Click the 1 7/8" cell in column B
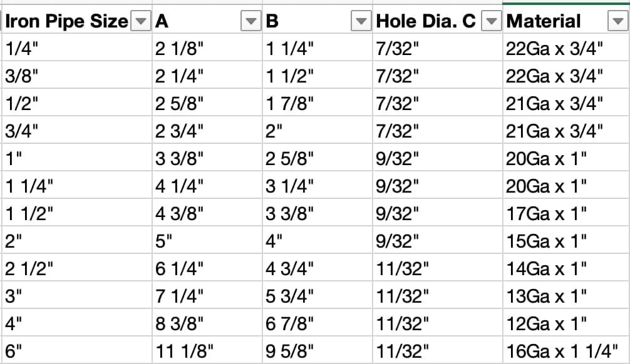 (318, 103)
